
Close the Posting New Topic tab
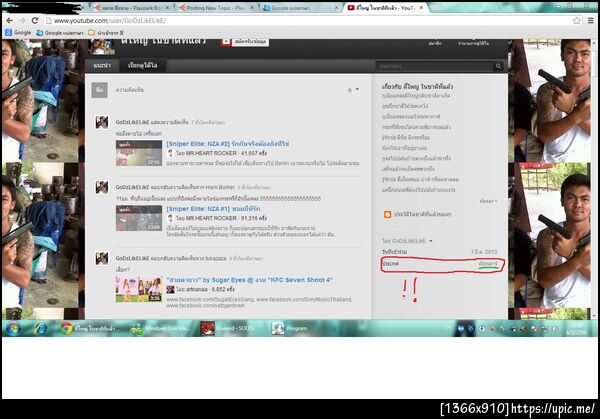coord(252,8)
